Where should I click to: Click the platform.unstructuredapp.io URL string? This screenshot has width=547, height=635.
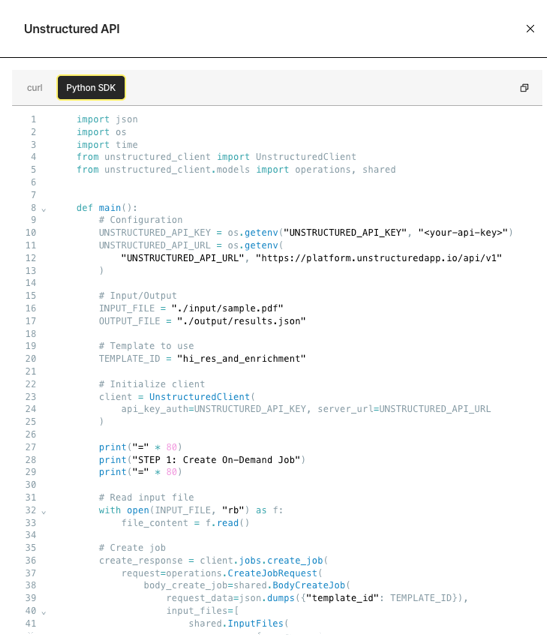pos(379,258)
